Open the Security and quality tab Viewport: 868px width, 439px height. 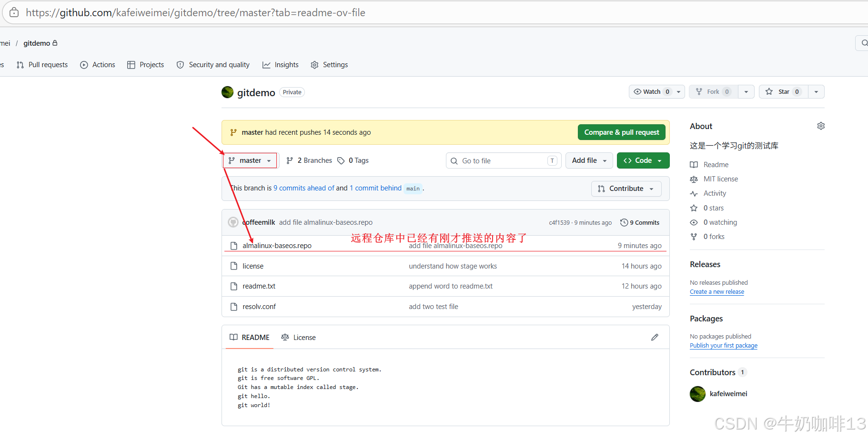point(213,65)
